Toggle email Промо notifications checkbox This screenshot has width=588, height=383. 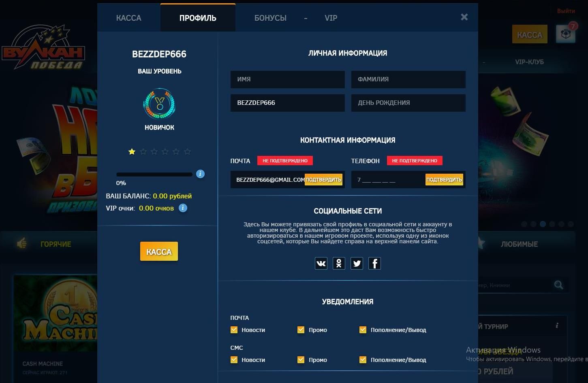(301, 330)
